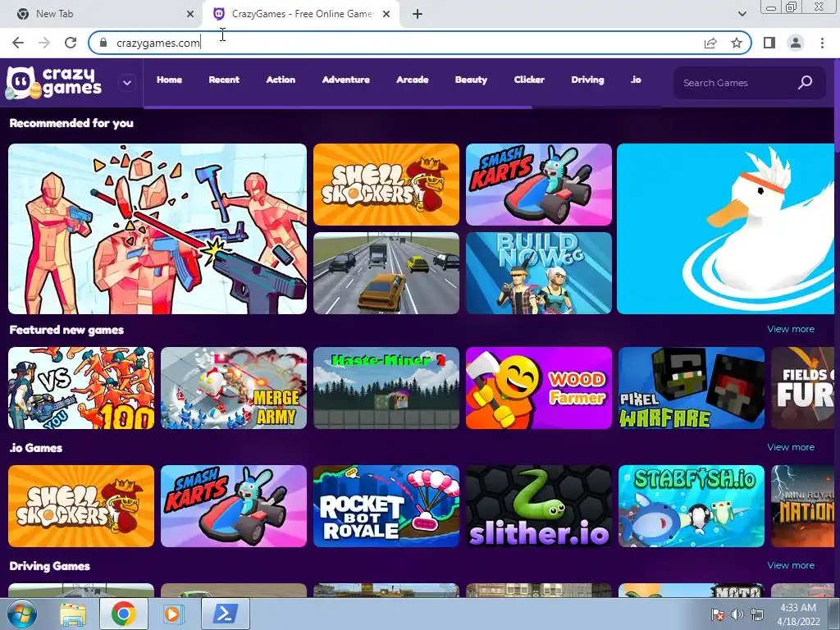The image size is (840, 630).
Task: Open Windows Media Player from taskbar
Action: click(173, 614)
